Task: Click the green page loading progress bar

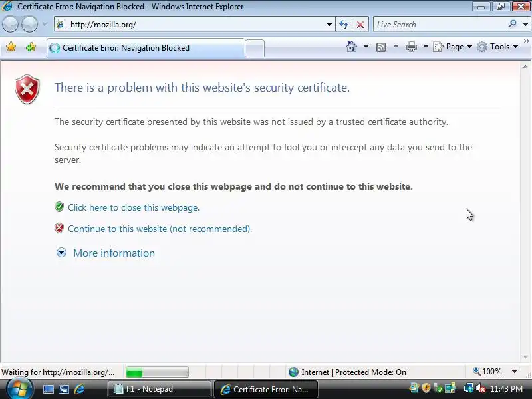Action: coord(157,372)
